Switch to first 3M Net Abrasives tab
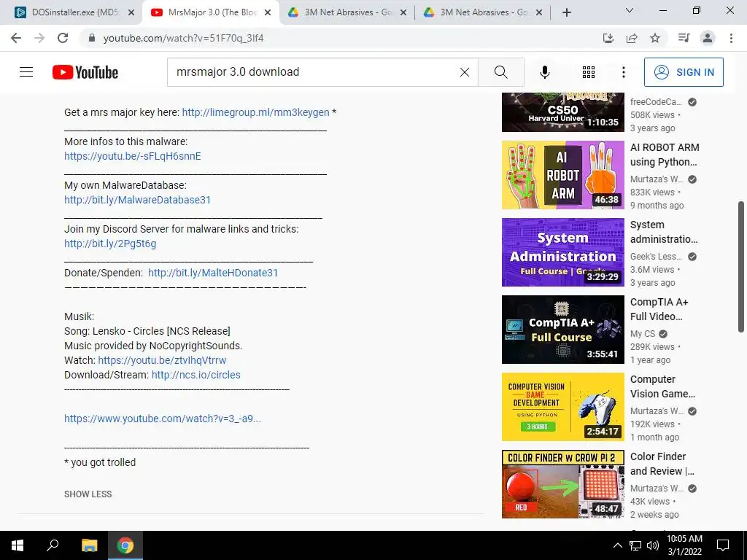The width and height of the screenshot is (747, 560). pyautogui.click(x=347, y=12)
